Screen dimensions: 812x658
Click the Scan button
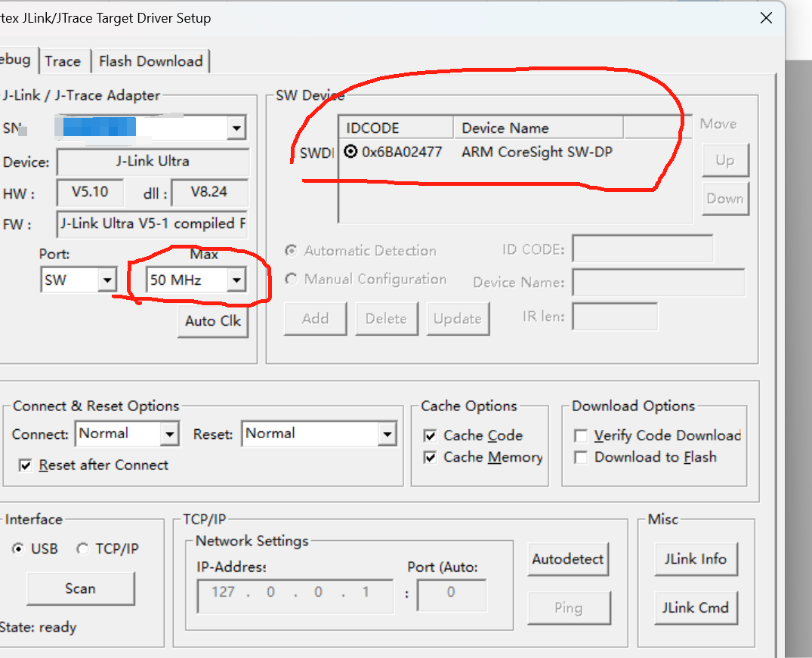pos(80,588)
